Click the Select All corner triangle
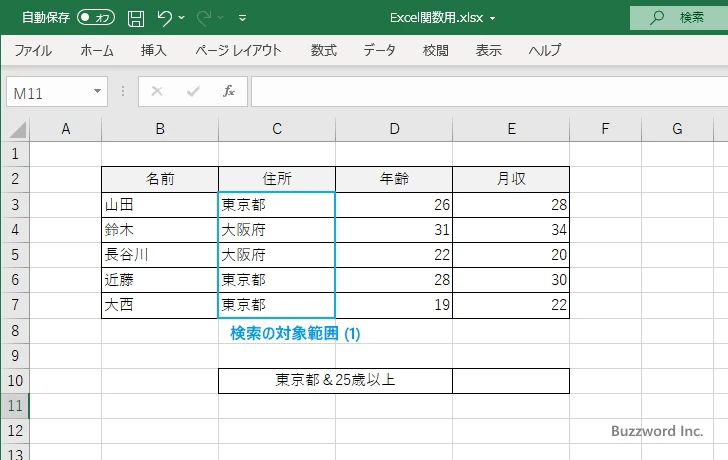The width and height of the screenshot is (728, 460). (17, 129)
